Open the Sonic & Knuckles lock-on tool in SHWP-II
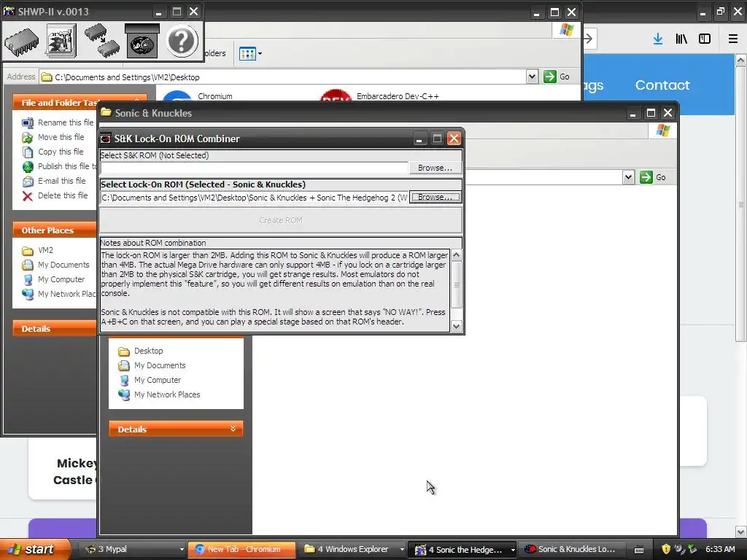Image resolution: width=747 pixels, height=560 pixels. coord(142,42)
